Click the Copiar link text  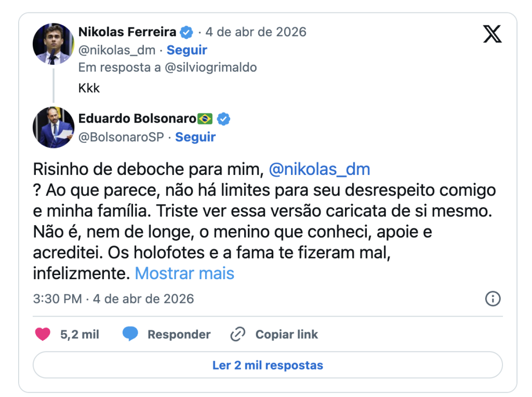[x=286, y=334]
